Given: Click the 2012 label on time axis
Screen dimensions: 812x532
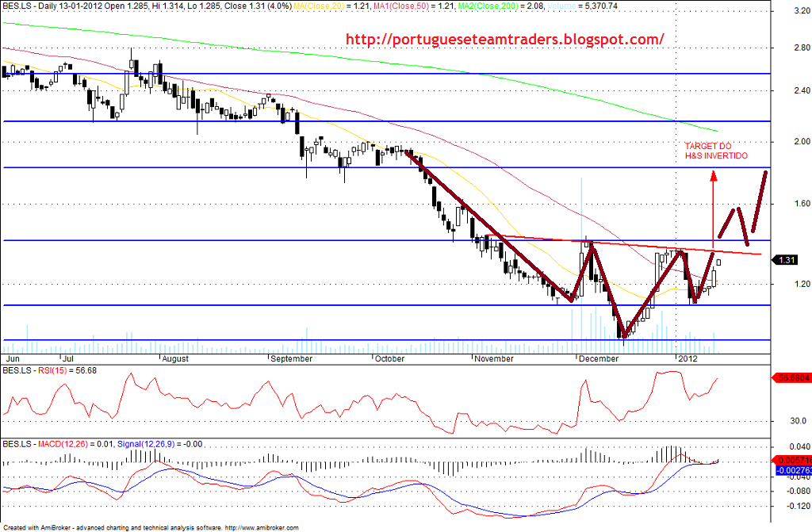Looking at the screenshot, I should click(688, 358).
